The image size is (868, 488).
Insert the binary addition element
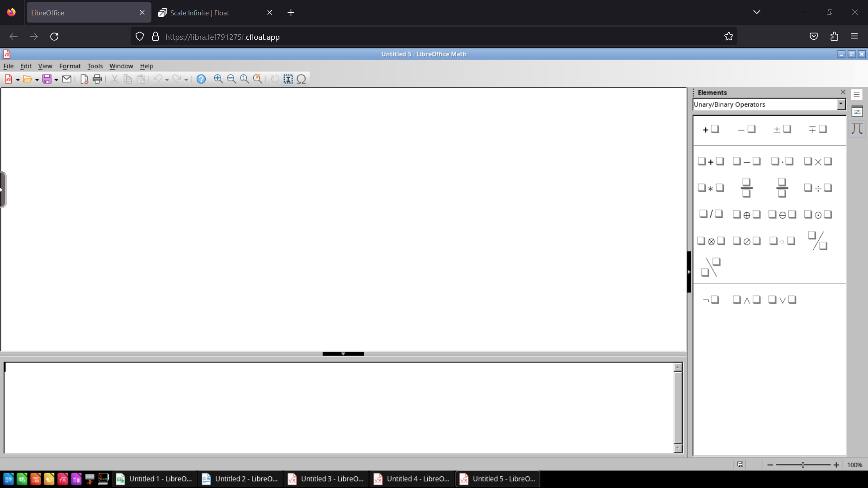point(711,161)
